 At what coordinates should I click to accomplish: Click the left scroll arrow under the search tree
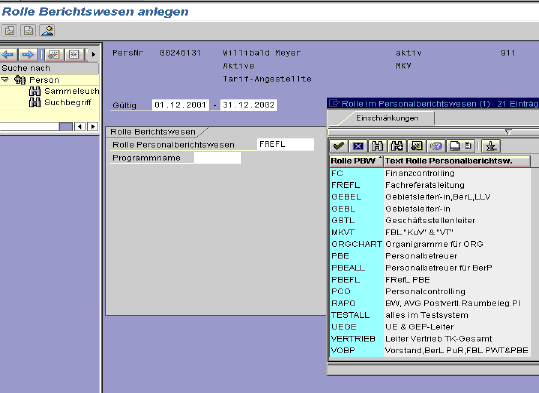[x=80, y=127]
